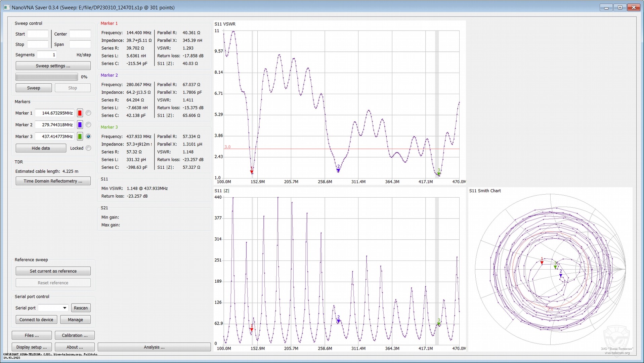Toggle the Locked markers radio button
The width and height of the screenshot is (644, 363).
pos(88,148)
